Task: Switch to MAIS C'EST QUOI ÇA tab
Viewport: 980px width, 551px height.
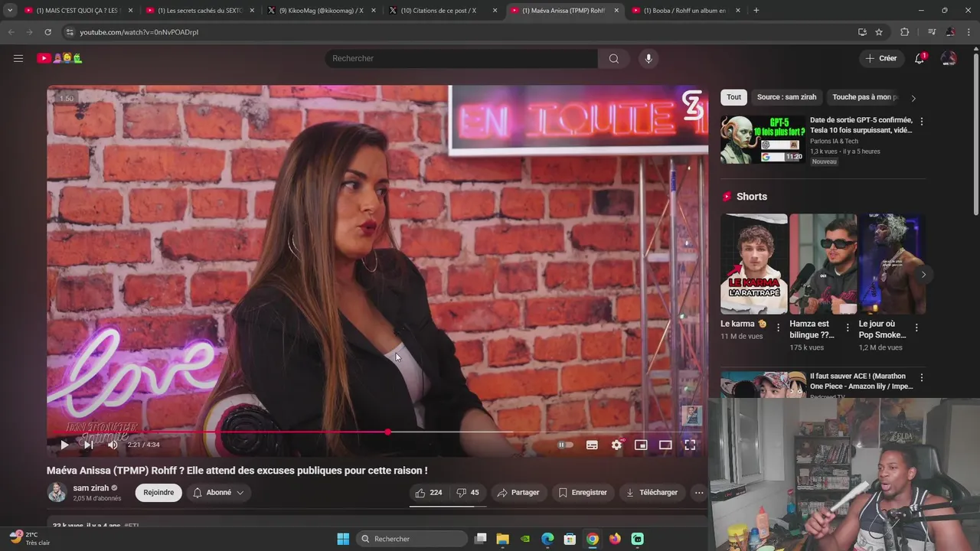Action: pos(77,11)
